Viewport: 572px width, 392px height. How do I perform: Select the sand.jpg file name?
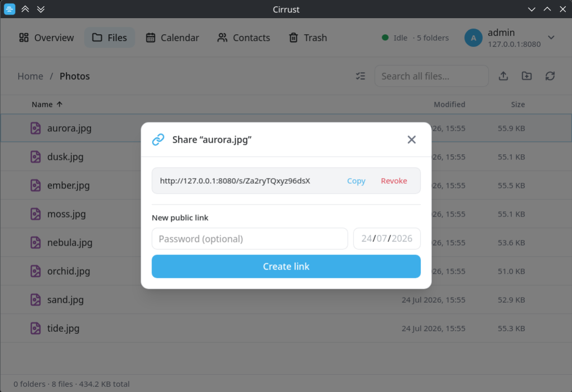pos(65,300)
